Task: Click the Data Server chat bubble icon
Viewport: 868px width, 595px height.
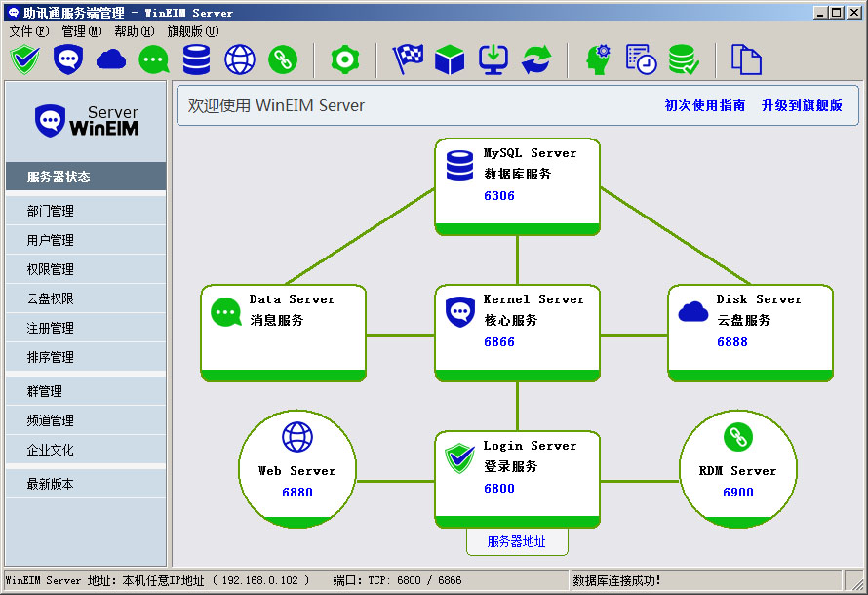Action: point(226,312)
